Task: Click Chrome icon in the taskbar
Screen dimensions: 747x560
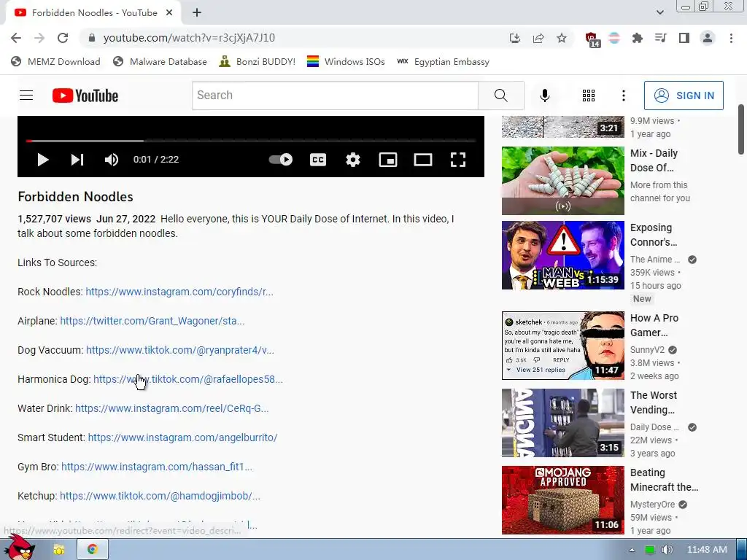Action: tap(92, 550)
